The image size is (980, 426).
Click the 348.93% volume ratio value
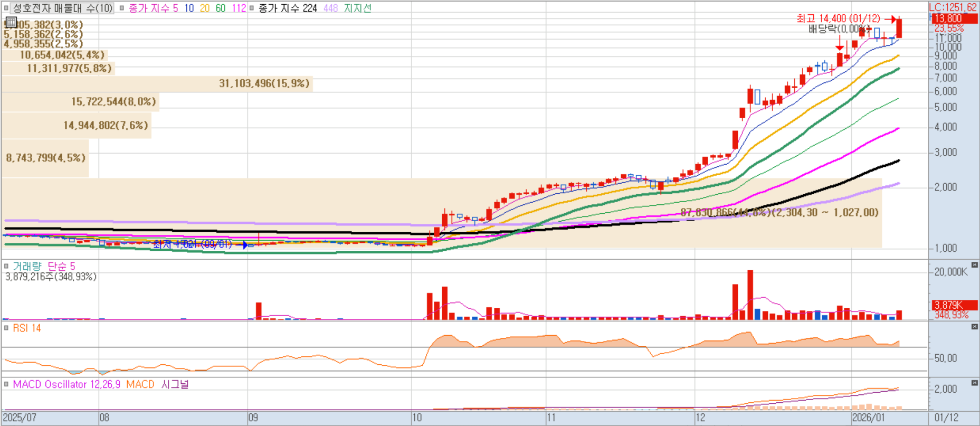coord(952,315)
